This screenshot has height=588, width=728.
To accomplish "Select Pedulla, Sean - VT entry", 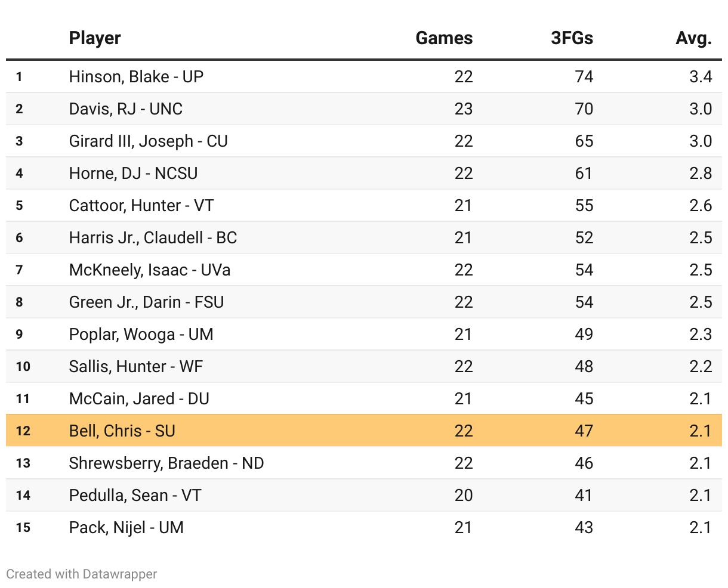I will tap(135, 496).
